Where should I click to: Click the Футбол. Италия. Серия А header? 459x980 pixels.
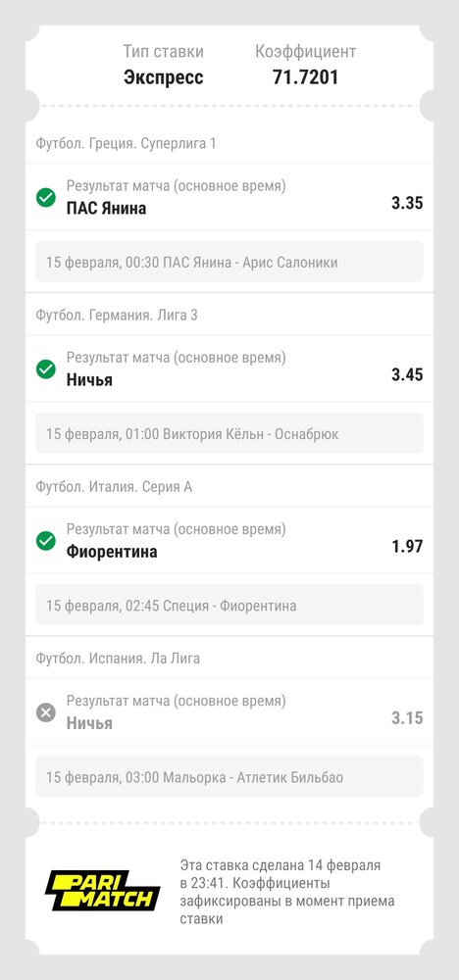point(114,487)
